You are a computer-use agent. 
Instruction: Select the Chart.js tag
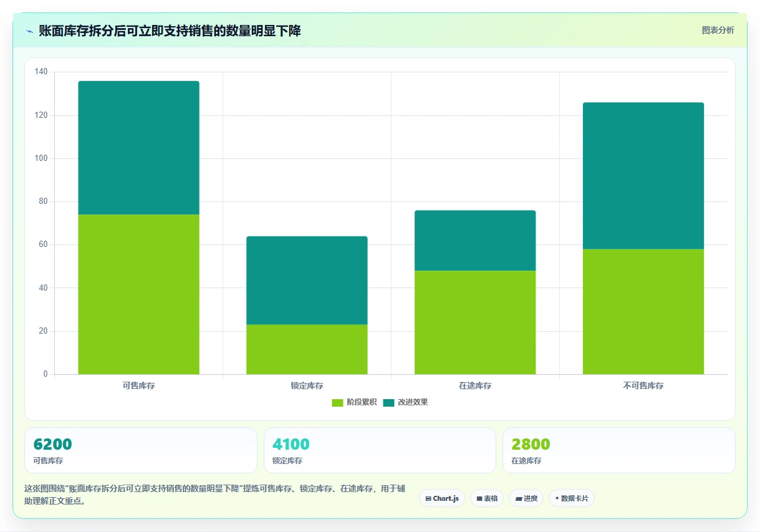pyautogui.click(x=442, y=498)
